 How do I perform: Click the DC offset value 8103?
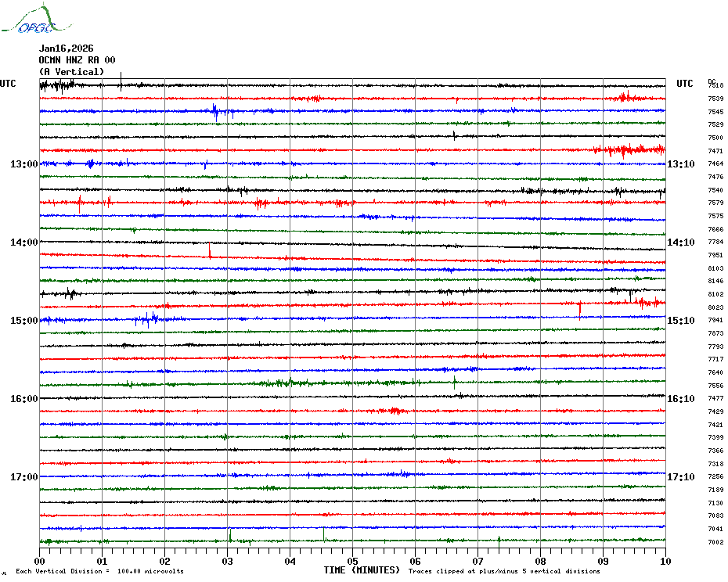click(715, 268)
